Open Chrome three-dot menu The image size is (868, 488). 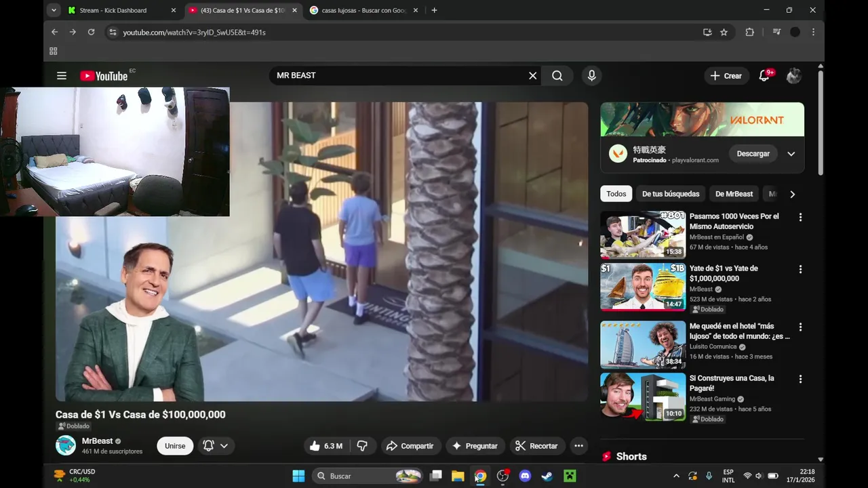tap(813, 32)
